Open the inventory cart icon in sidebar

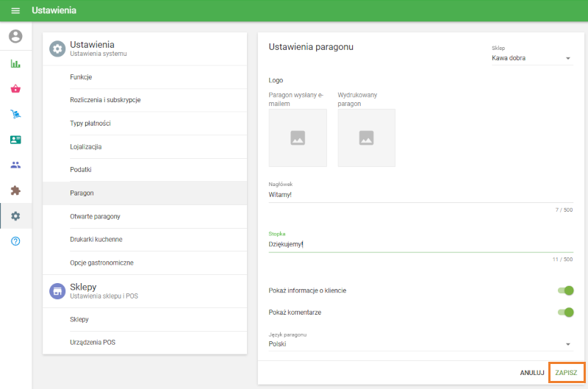coord(15,115)
